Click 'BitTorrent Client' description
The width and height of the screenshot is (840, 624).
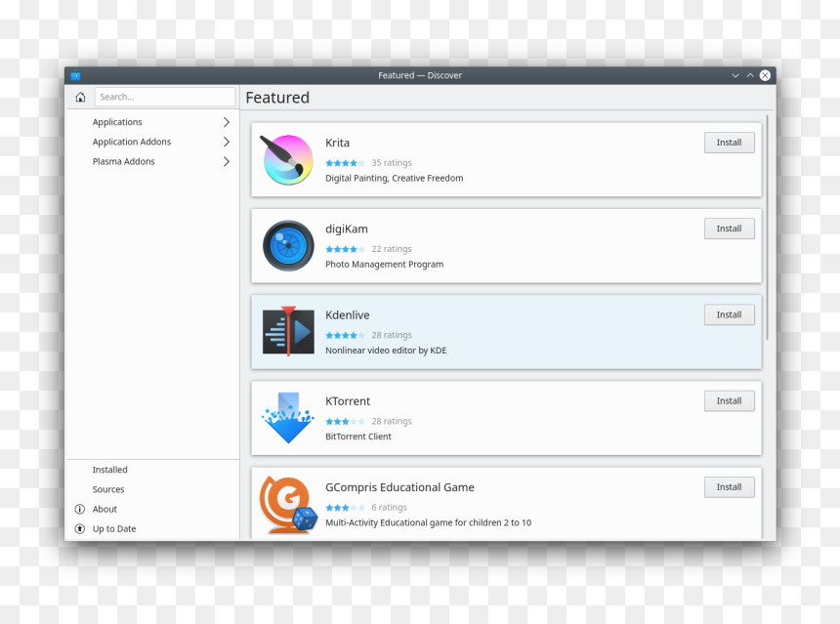pos(358,437)
